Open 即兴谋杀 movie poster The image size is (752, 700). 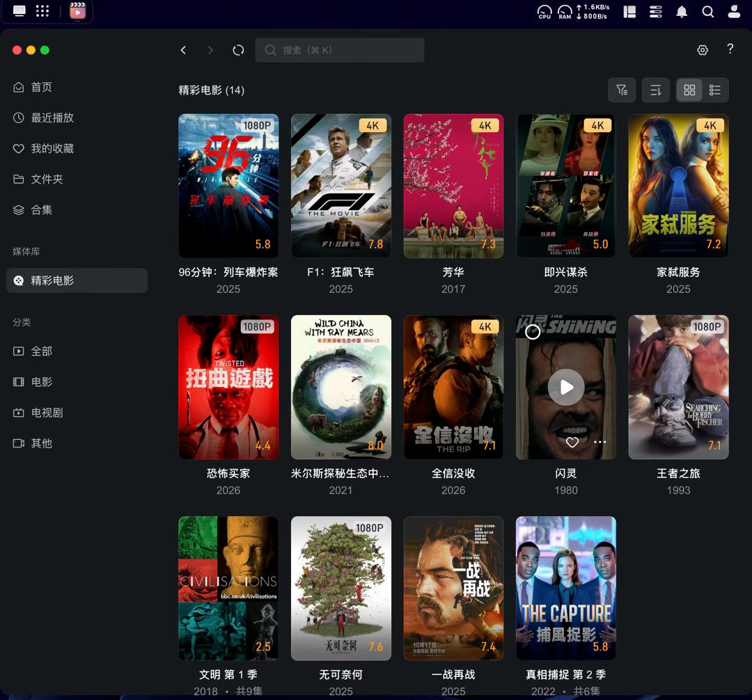[566, 186]
